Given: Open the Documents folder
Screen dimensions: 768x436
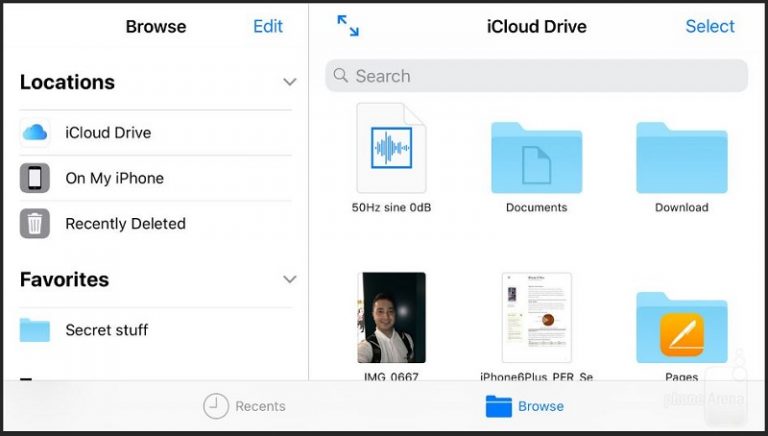Looking at the screenshot, I should coord(536,158).
